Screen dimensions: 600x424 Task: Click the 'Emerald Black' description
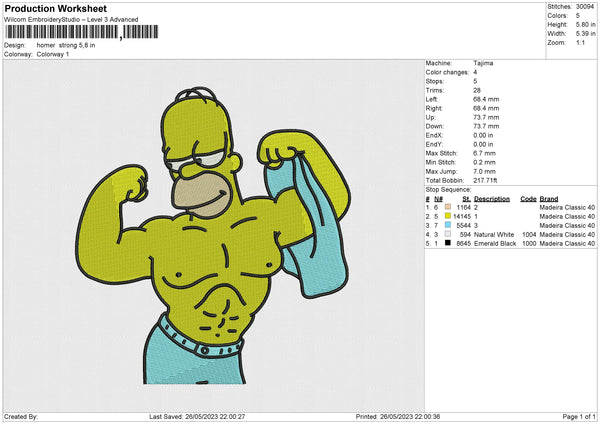click(x=495, y=243)
